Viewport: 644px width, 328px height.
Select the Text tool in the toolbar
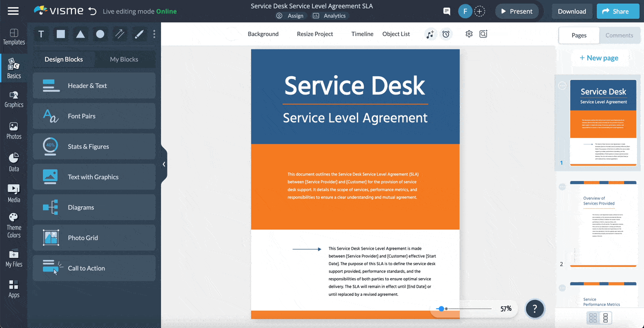click(x=41, y=34)
